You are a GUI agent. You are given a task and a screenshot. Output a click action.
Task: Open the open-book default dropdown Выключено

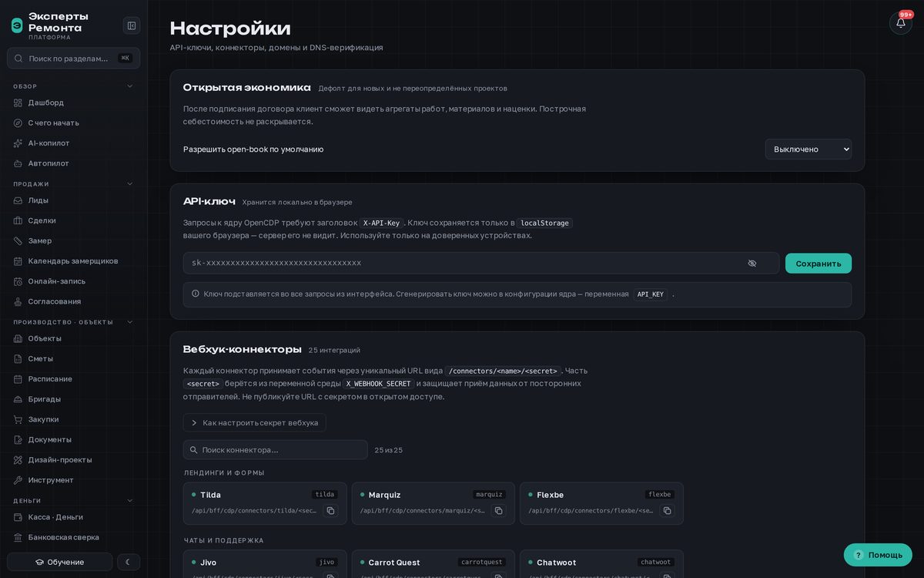point(808,149)
